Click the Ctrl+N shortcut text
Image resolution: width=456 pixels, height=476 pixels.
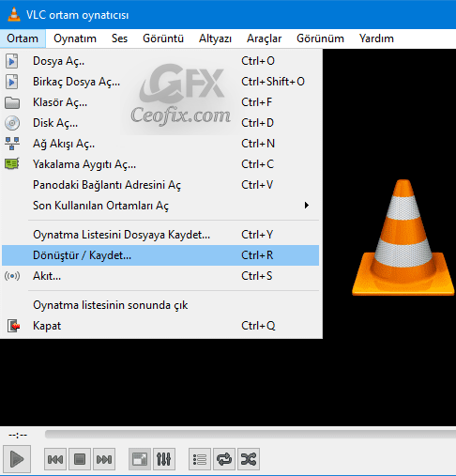tap(258, 144)
